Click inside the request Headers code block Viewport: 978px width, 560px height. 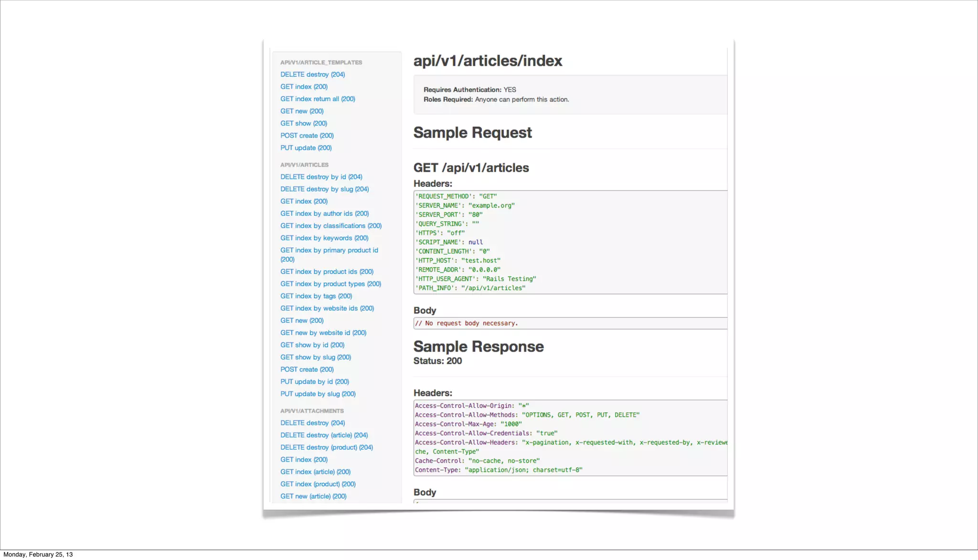(570, 242)
